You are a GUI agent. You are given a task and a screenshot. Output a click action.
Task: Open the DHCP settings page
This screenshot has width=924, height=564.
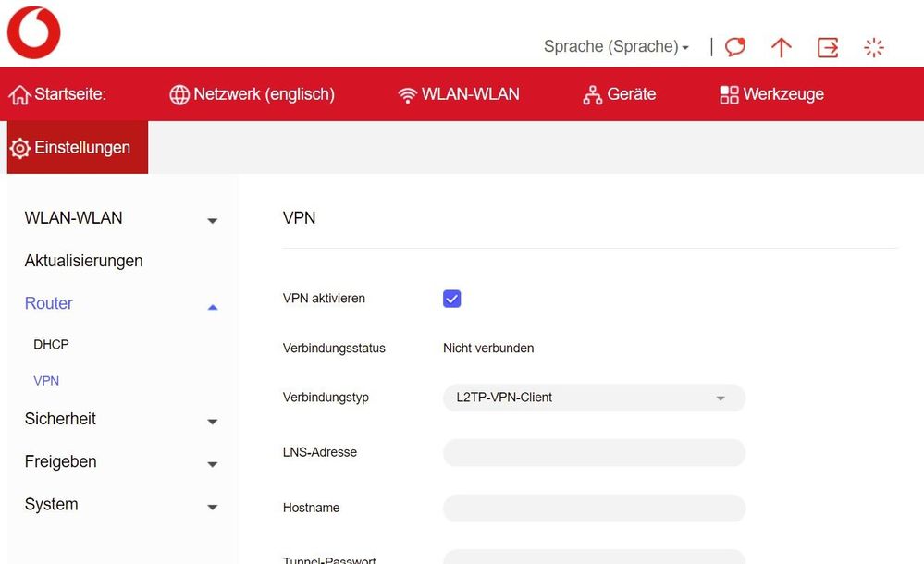point(51,344)
